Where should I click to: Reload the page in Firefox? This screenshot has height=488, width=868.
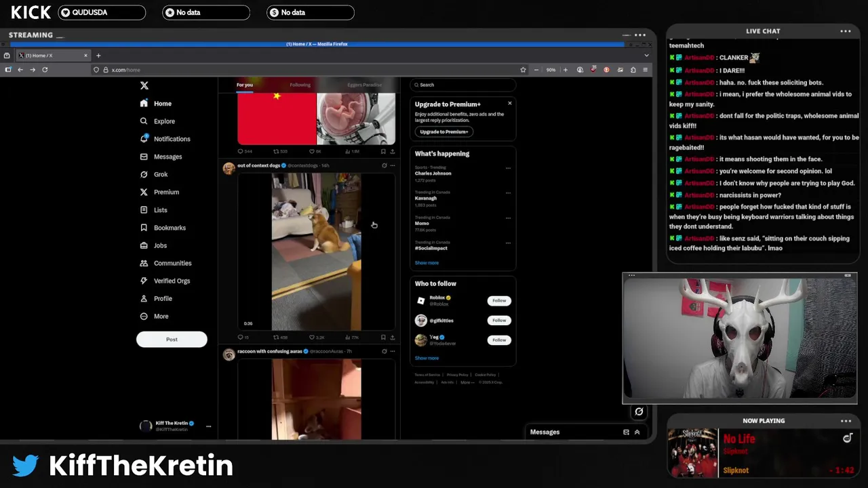(45, 70)
